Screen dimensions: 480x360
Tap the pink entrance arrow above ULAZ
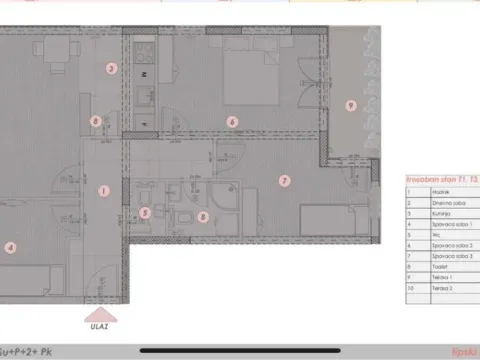(100, 315)
